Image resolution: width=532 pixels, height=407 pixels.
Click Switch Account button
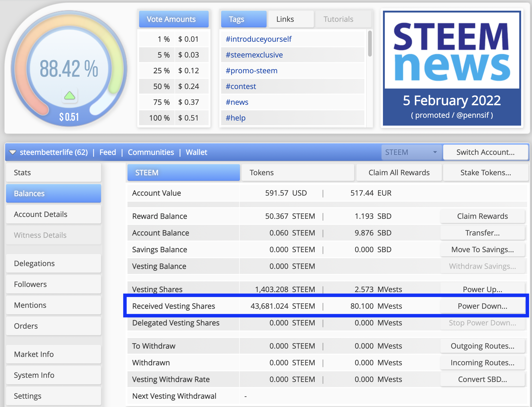pyautogui.click(x=485, y=152)
